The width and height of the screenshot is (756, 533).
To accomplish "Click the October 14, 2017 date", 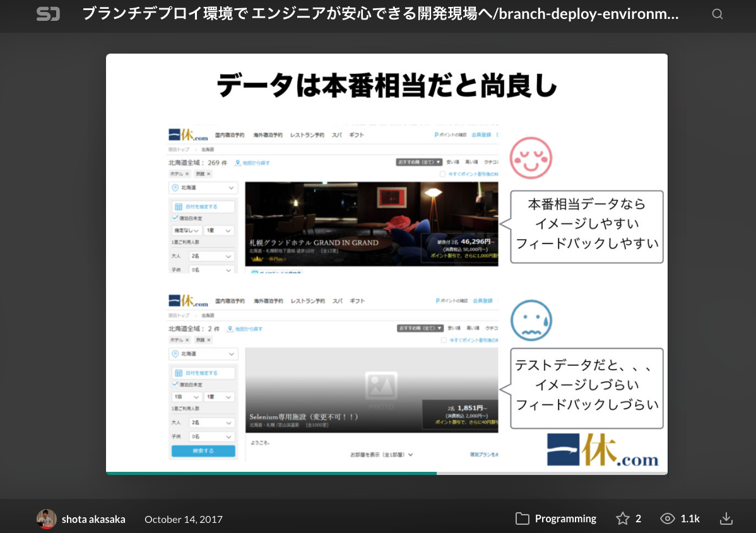I will click(x=183, y=519).
